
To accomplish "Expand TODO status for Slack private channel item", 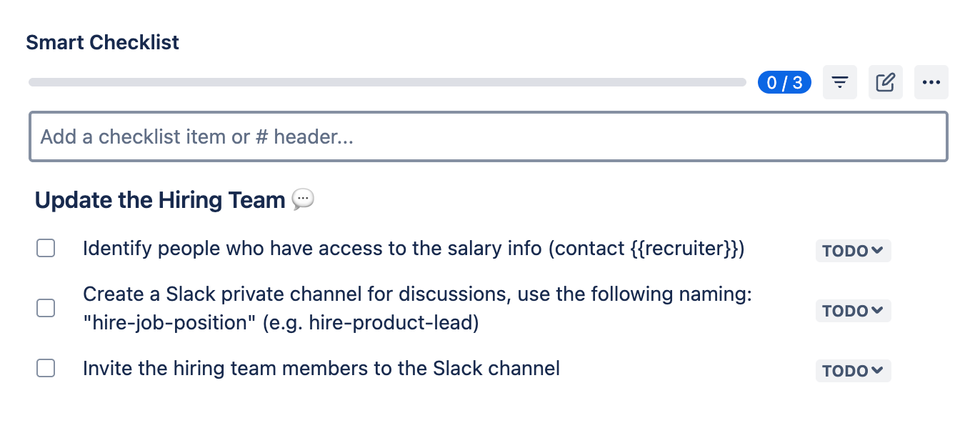I will tap(853, 311).
